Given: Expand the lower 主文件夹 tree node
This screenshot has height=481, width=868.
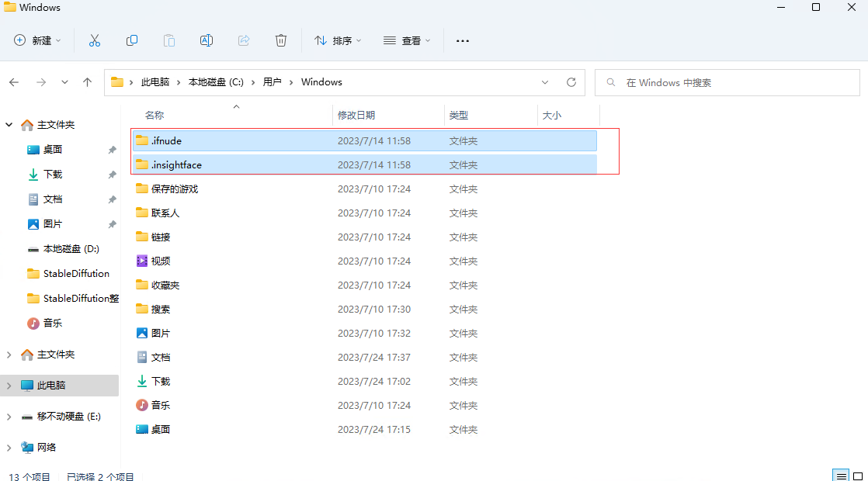Looking at the screenshot, I should [x=9, y=355].
